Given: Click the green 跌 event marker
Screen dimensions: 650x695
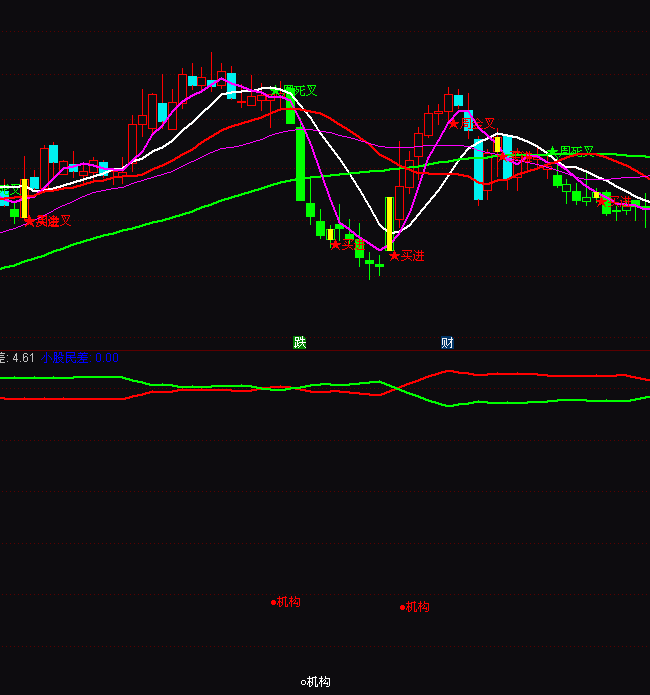Looking at the screenshot, I should pyautogui.click(x=300, y=343).
